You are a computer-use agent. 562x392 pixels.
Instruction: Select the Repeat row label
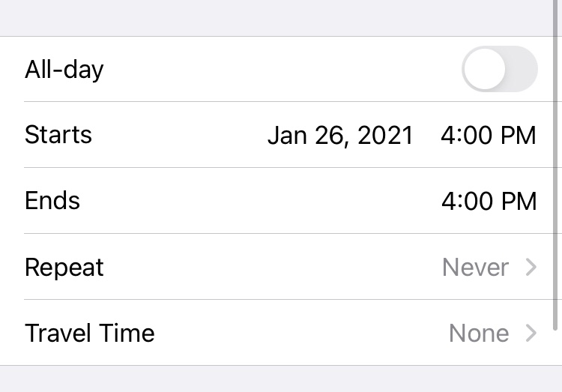pos(64,268)
